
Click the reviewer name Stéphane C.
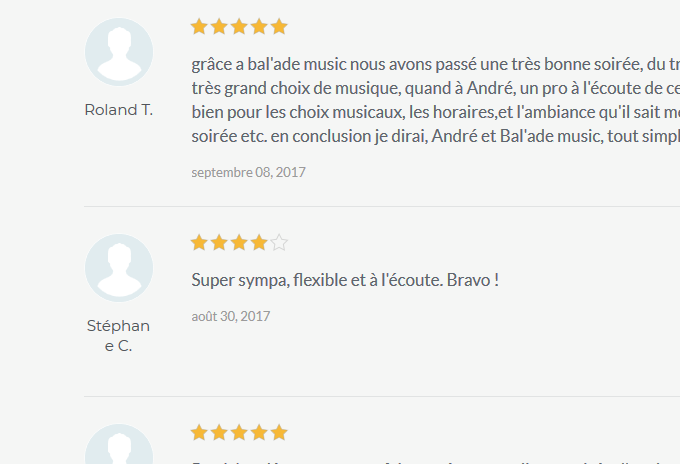point(118,336)
